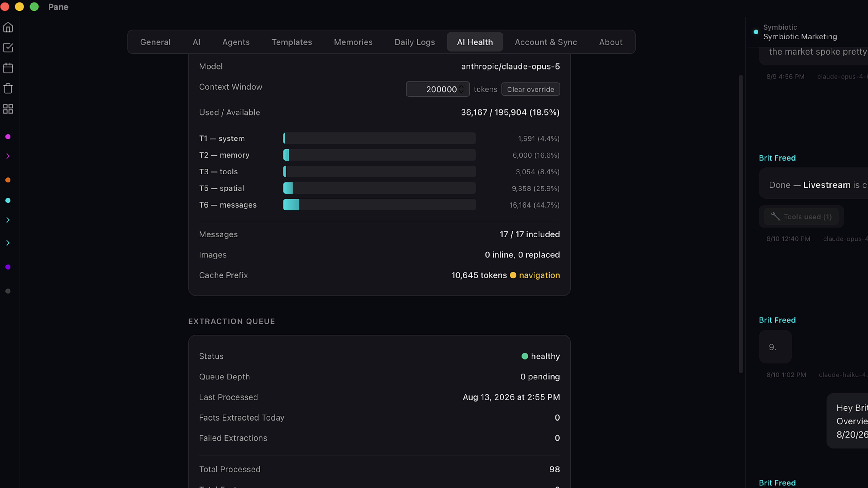Click the settings panel scrollbar
Screen dimensions: 868x488
pyautogui.click(x=741, y=224)
